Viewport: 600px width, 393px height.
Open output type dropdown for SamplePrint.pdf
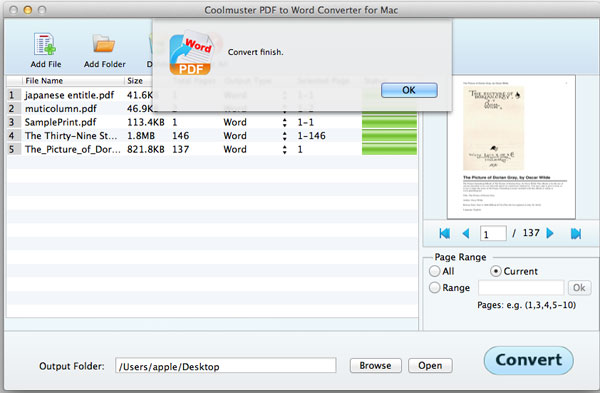pyautogui.click(x=284, y=122)
